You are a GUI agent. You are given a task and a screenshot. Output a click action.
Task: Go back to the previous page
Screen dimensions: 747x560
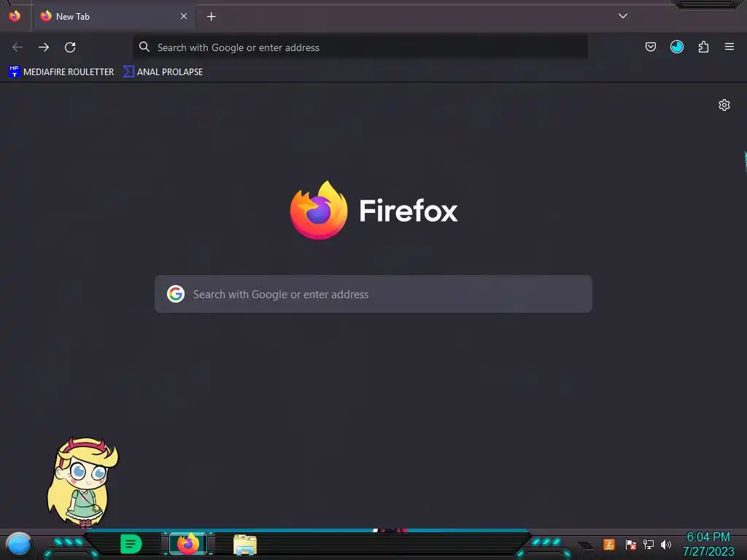pos(18,47)
